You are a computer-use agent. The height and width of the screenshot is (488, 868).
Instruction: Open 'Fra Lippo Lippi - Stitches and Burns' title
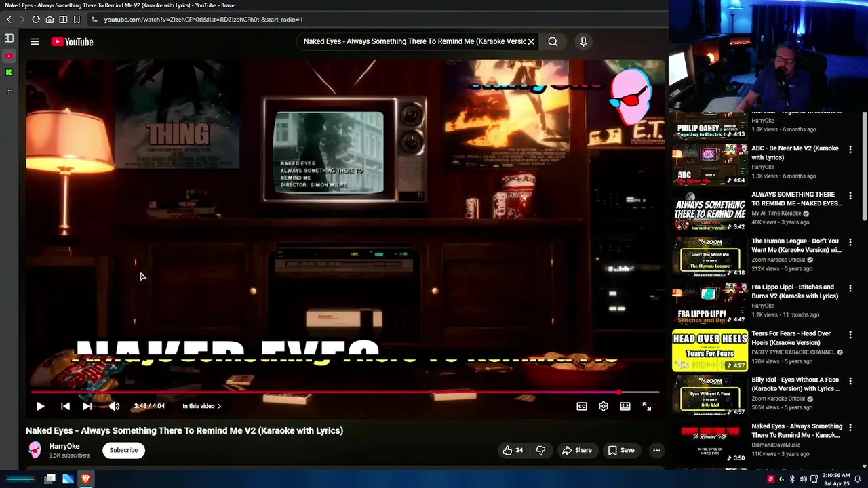795,291
